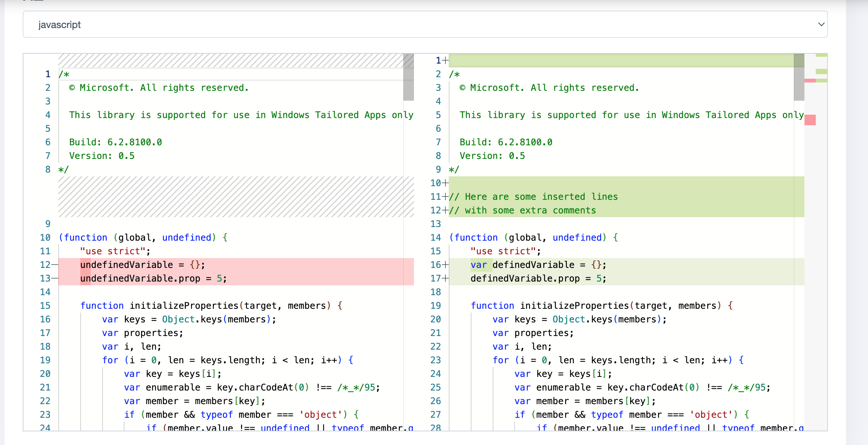The image size is (868, 445).
Task: Click minus marker on original line 13
Action: [55, 279]
